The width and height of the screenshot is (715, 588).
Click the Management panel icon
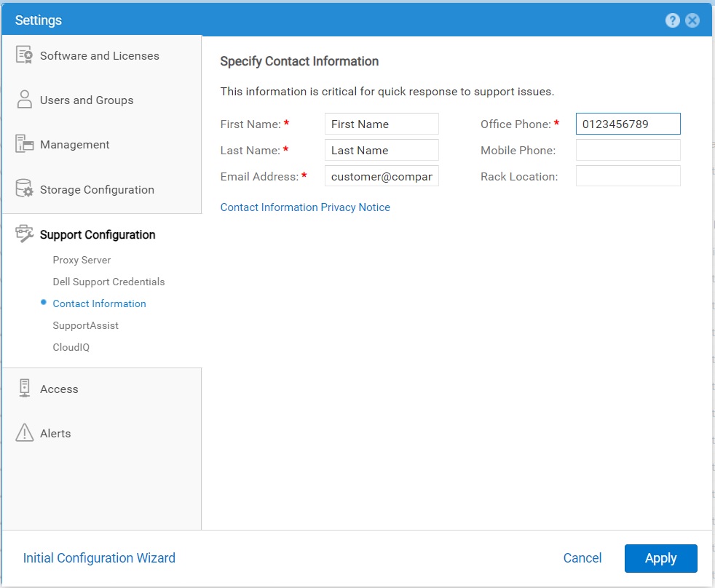point(25,144)
